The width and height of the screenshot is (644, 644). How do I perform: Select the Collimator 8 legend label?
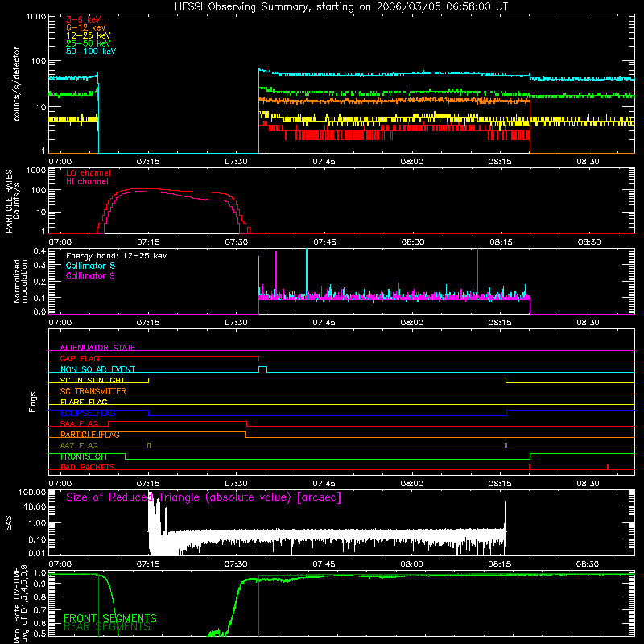[90, 266]
